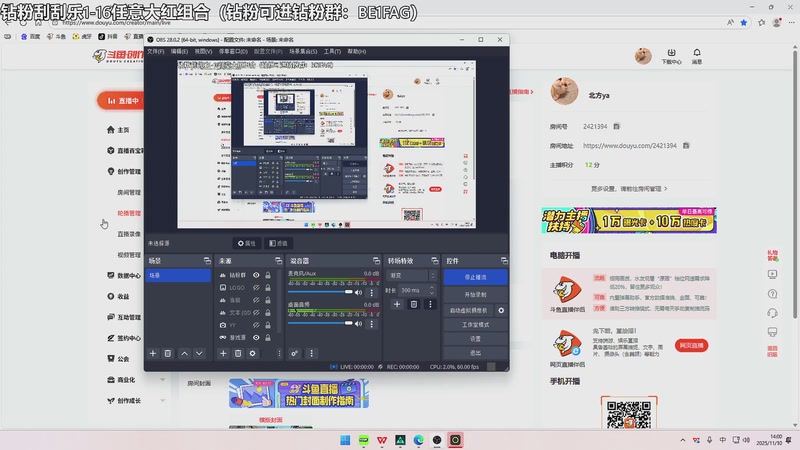
Task: Move selected scene down with arrow
Action: click(199, 353)
